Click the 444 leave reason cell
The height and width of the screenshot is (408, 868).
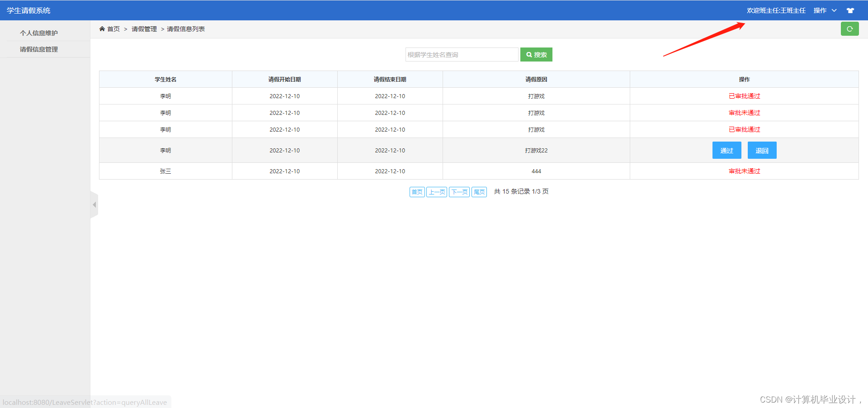[x=536, y=171]
